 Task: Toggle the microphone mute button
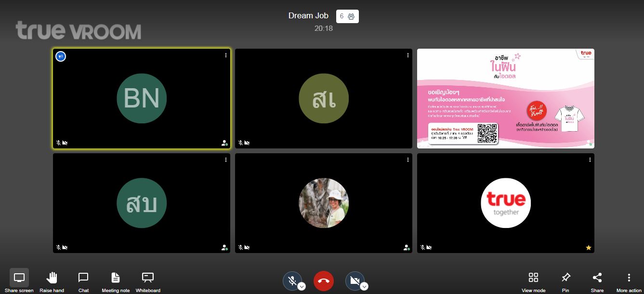pyautogui.click(x=292, y=281)
